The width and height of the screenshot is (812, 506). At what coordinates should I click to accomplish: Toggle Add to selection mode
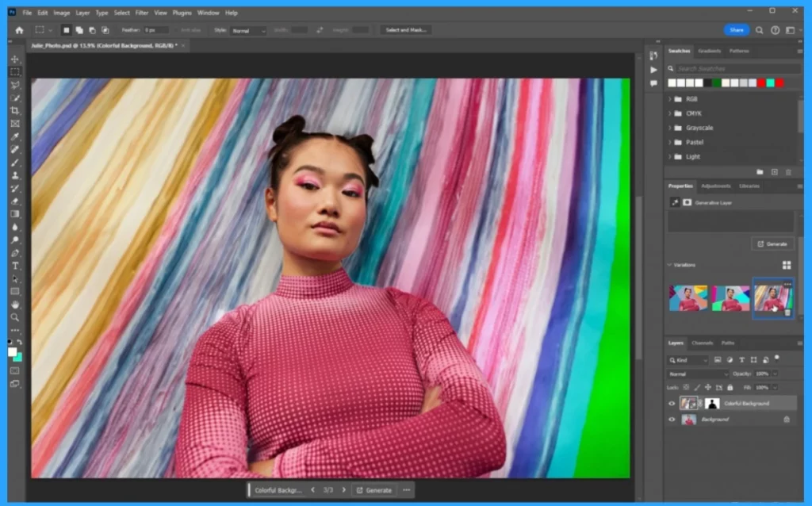point(79,30)
